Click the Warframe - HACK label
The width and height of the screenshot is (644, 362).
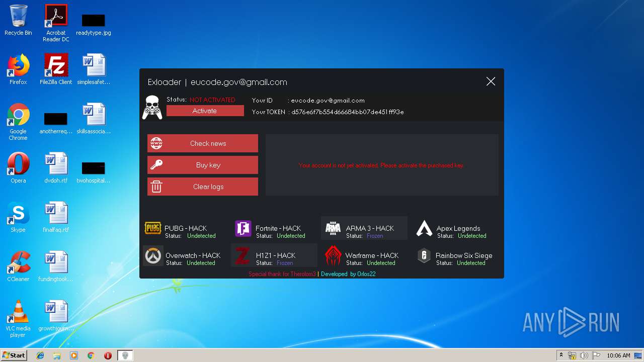tap(372, 255)
